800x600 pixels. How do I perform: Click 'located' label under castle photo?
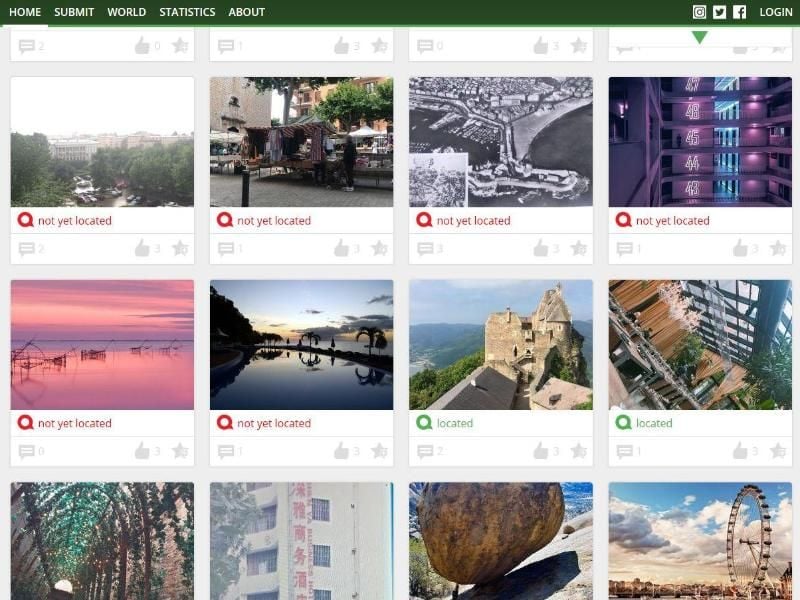coord(454,423)
